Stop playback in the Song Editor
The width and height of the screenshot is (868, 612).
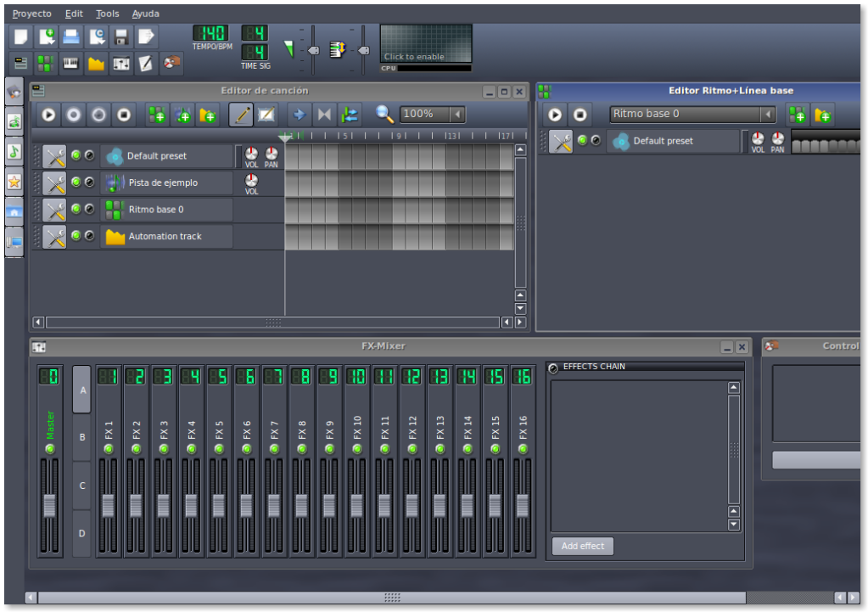pyautogui.click(x=124, y=115)
